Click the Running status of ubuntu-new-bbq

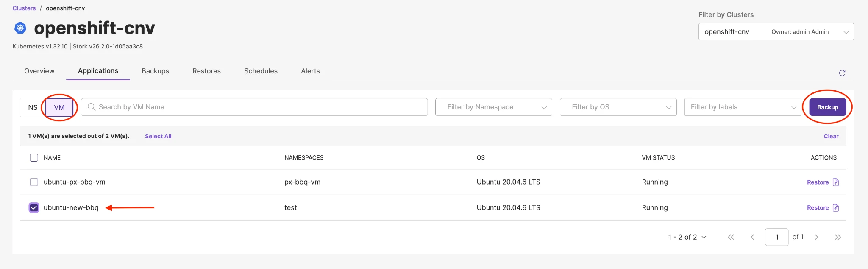point(655,207)
